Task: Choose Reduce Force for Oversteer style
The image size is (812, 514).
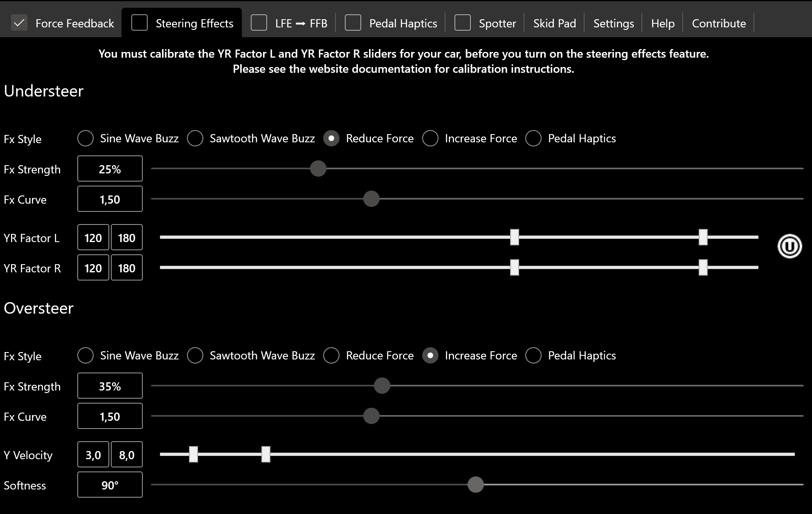Action: click(331, 355)
